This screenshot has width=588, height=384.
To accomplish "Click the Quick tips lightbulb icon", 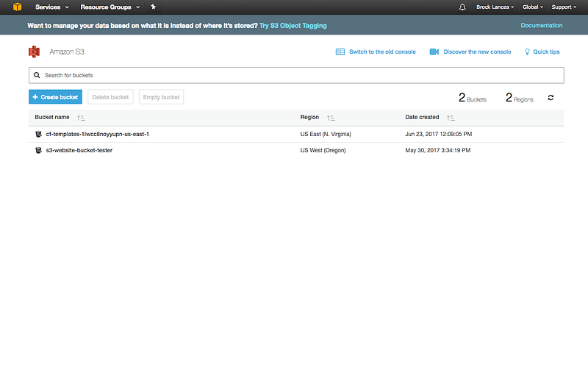I will coord(527,51).
